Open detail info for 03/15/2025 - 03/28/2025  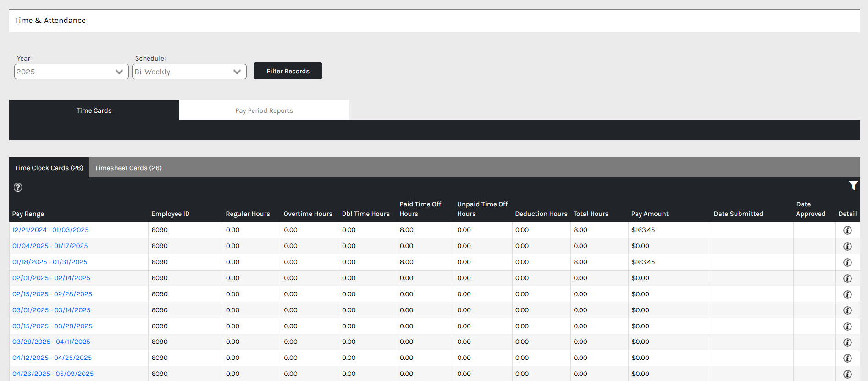[847, 326]
